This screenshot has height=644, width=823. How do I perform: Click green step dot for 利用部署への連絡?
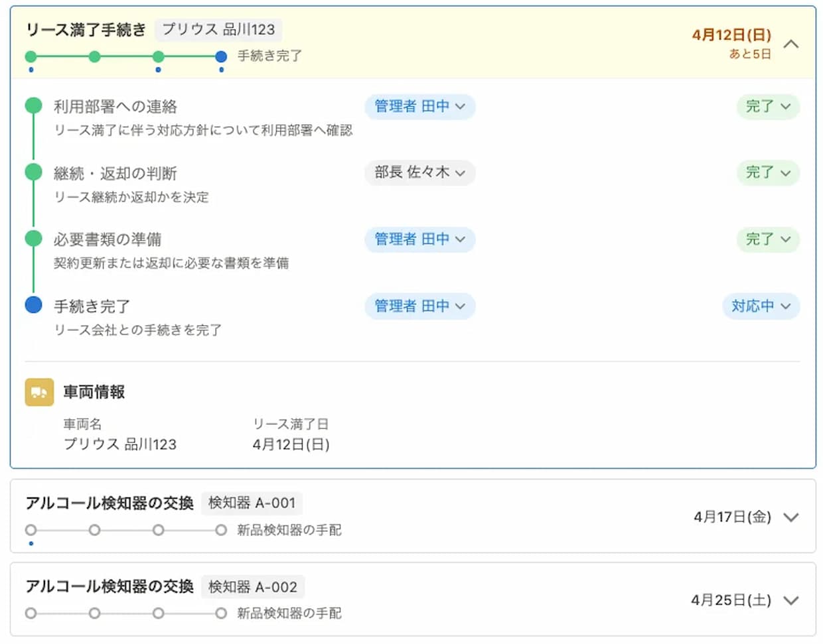33,105
